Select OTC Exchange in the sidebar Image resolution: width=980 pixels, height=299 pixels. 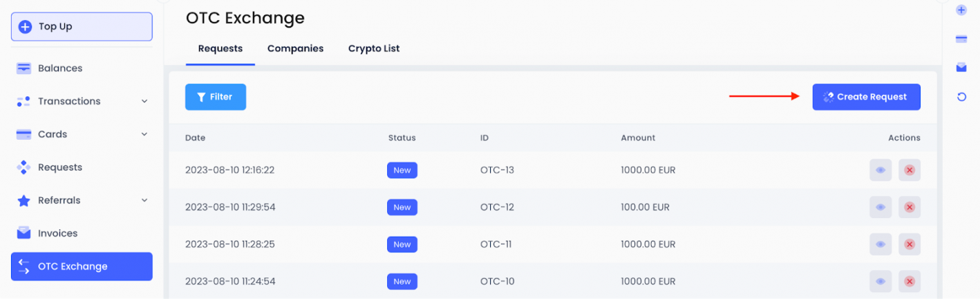tap(82, 266)
